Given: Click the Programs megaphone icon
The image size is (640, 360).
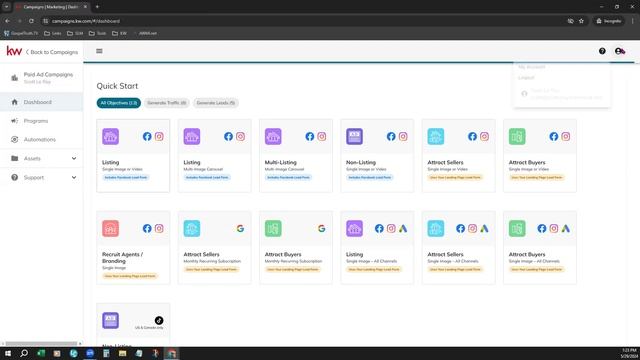Looking at the screenshot, I should pyautogui.click(x=15, y=121).
